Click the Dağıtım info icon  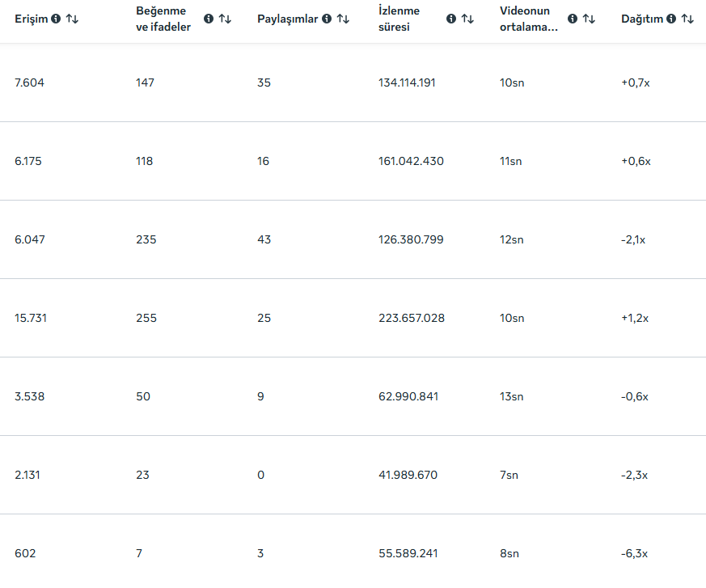click(671, 19)
